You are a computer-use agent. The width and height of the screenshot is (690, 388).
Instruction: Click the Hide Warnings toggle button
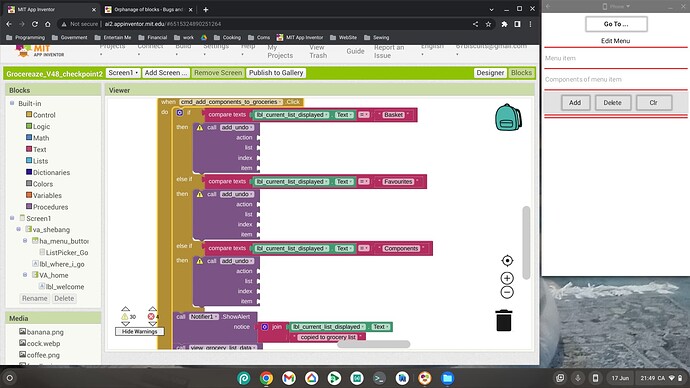point(139,331)
